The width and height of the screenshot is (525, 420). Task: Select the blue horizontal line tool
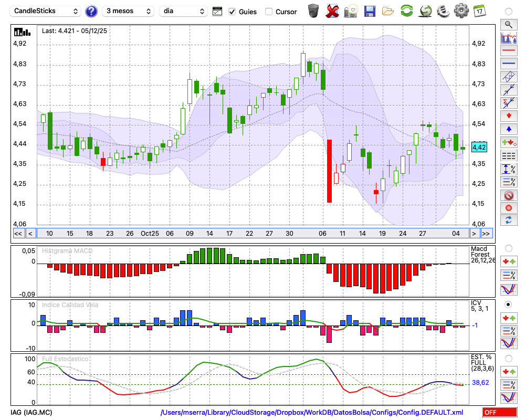click(x=509, y=64)
